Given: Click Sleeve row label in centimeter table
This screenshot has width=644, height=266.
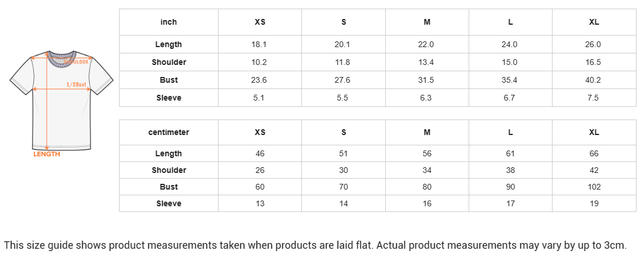Looking at the screenshot, I should (x=169, y=203).
